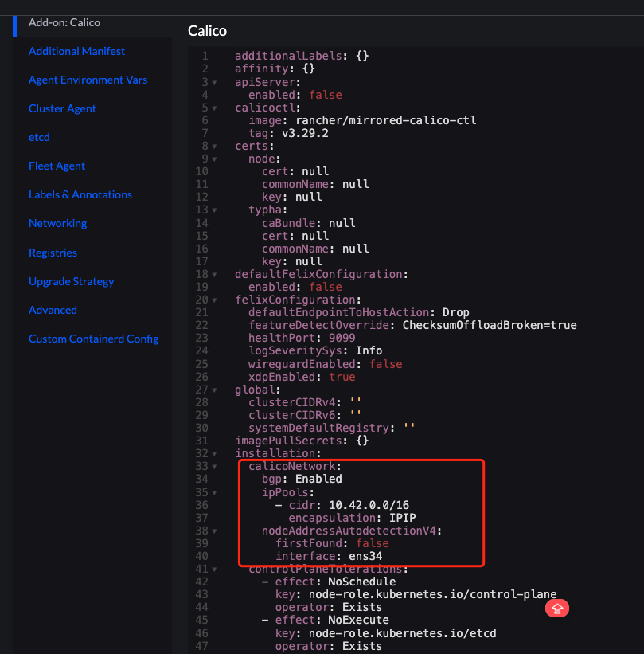The width and height of the screenshot is (644, 654).
Task: Go to Agent Environment Vars
Action: coord(88,80)
